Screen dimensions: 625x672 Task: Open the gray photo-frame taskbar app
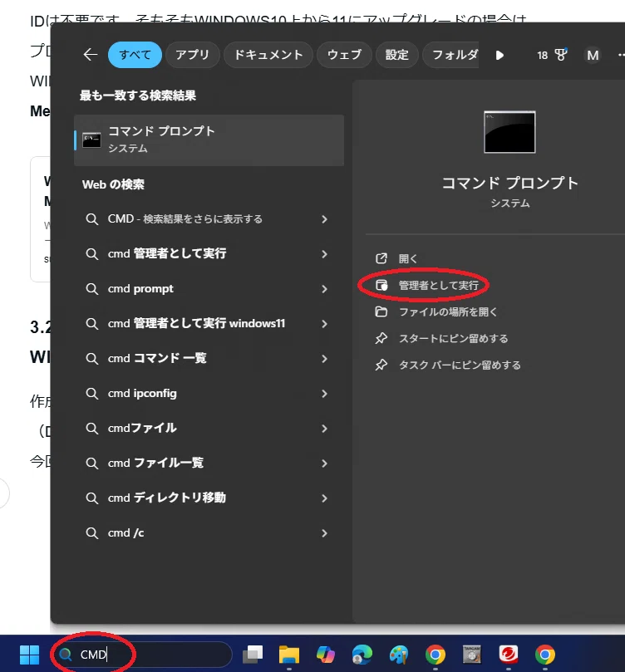click(471, 655)
